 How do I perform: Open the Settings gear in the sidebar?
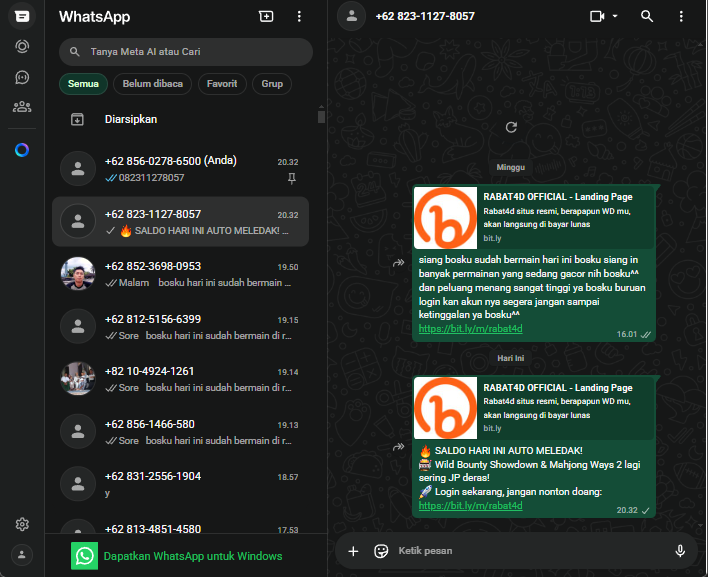22,524
